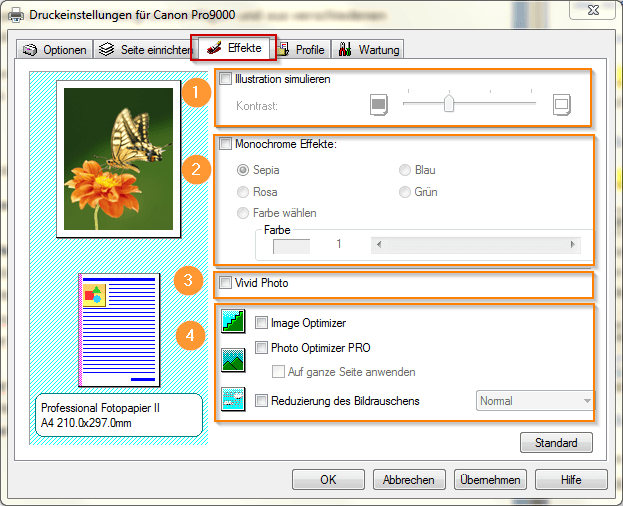Enable Illustration simulieren checkbox
The width and height of the screenshot is (623, 506).
click(226, 79)
